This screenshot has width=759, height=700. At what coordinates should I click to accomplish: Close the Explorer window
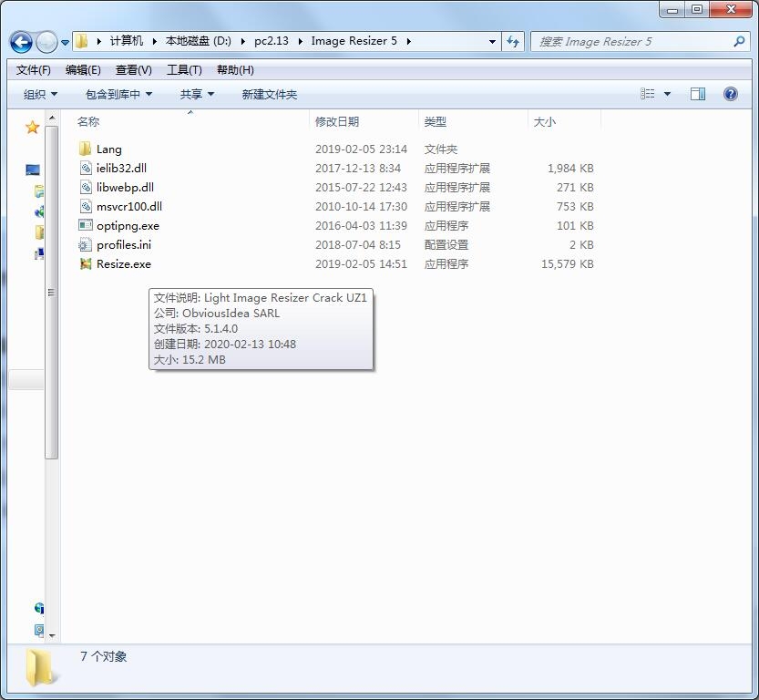tap(731, 10)
